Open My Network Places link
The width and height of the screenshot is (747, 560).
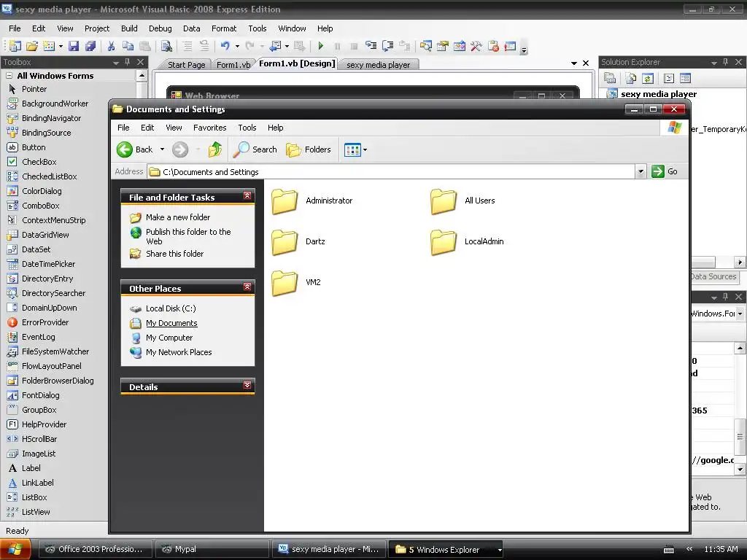tap(179, 352)
